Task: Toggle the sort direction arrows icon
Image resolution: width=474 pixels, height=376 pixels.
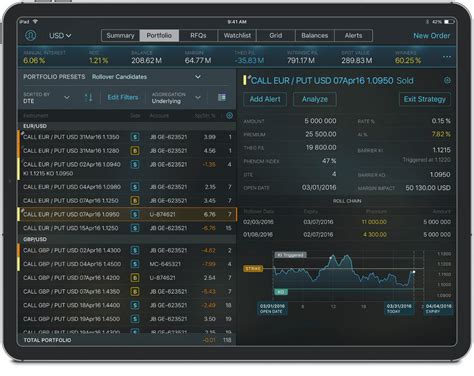Action: [x=88, y=98]
